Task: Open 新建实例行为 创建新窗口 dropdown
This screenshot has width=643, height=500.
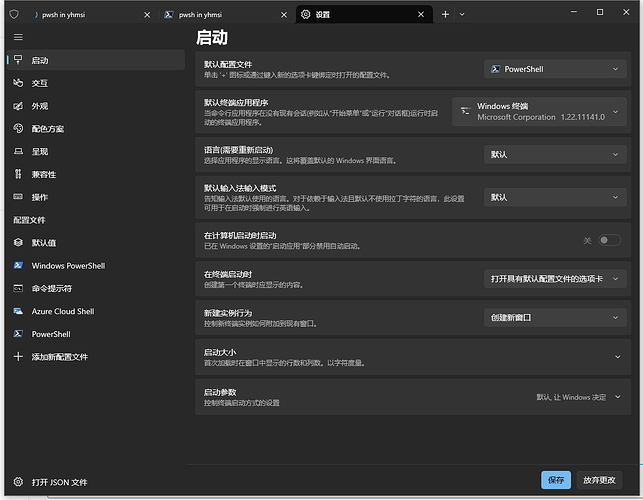Action: [x=555, y=317]
